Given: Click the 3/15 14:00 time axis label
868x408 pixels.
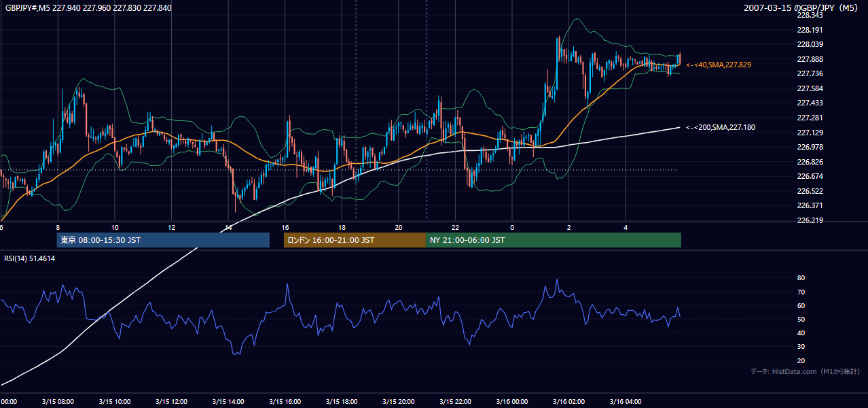Looking at the screenshot, I should click(228, 401).
